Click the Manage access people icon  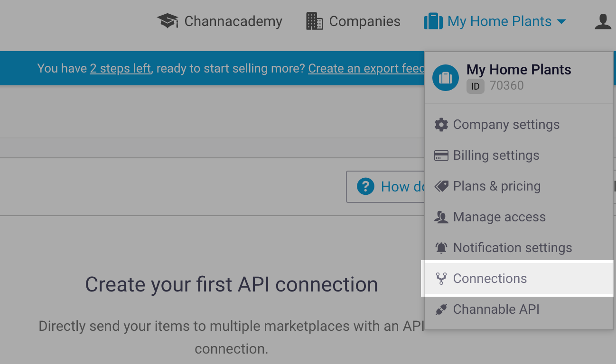click(x=441, y=217)
